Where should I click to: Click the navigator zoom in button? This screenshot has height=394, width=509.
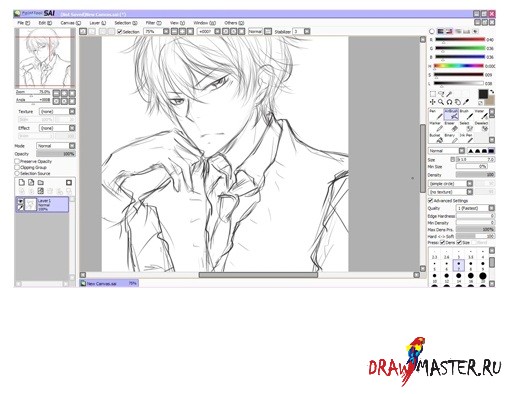tap(64, 93)
